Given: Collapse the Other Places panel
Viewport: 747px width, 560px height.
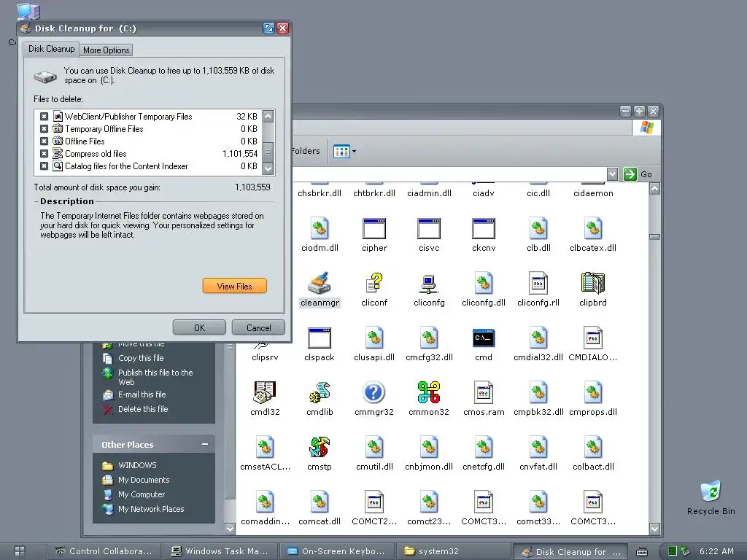Looking at the screenshot, I should click(x=205, y=444).
